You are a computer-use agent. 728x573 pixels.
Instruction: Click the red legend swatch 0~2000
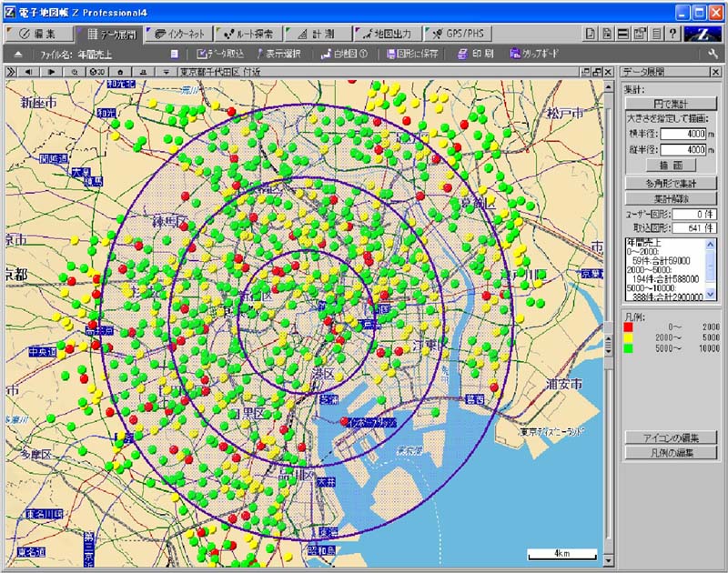click(628, 327)
